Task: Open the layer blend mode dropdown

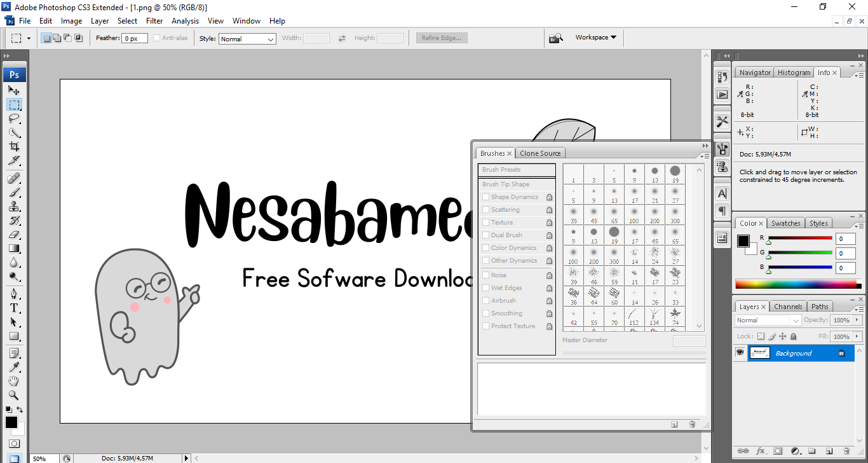Action: tap(768, 321)
